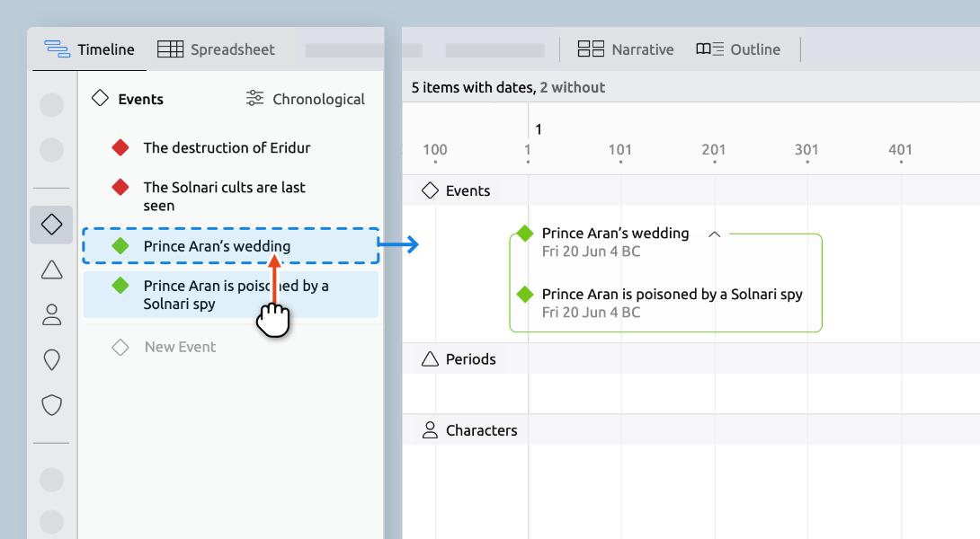Click the Spreadsheet grid icon
This screenshot has height=539, width=980.
coord(170,49)
